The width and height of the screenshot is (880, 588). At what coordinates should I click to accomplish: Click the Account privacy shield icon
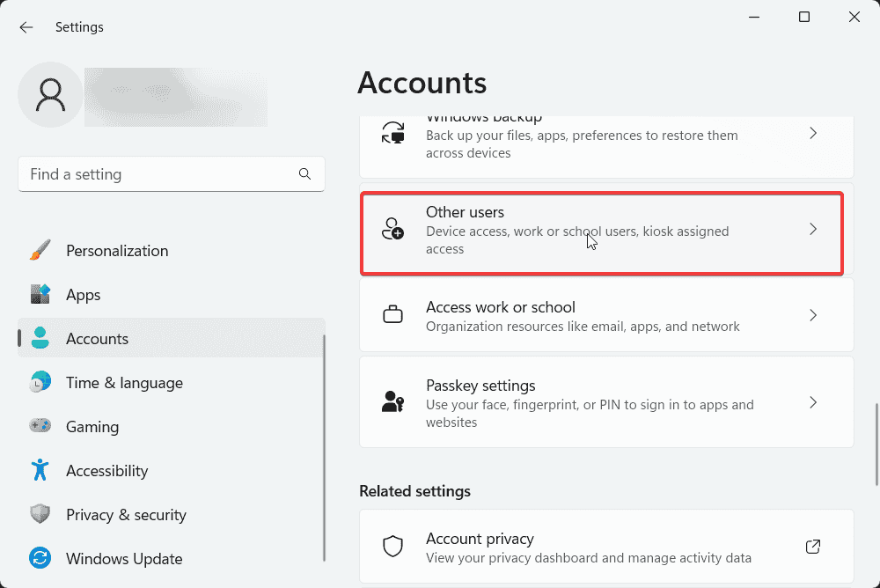pos(392,546)
